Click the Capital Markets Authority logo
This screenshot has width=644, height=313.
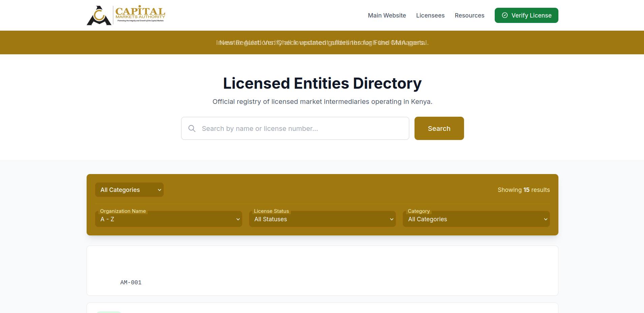point(126,16)
